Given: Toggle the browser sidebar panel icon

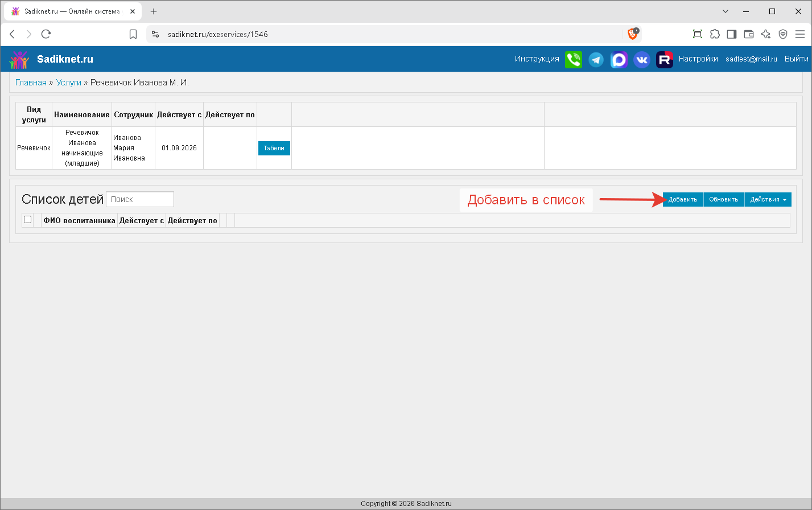Looking at the screenshot, I should (732, 34).
